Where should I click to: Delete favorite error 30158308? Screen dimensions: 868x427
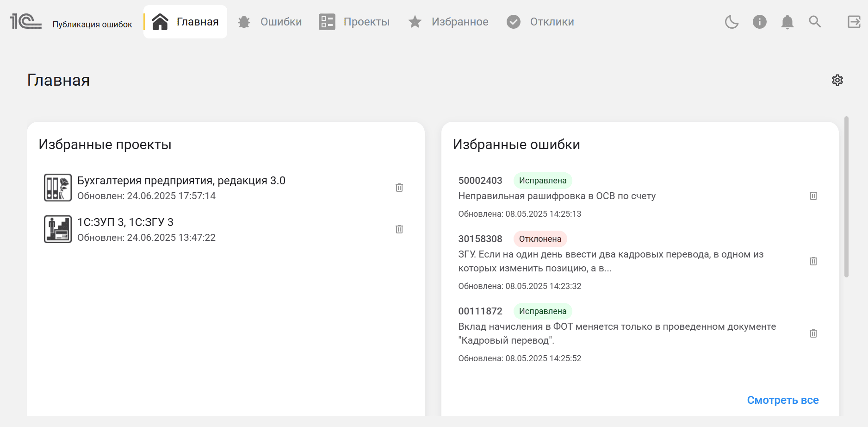click(813, 261)
